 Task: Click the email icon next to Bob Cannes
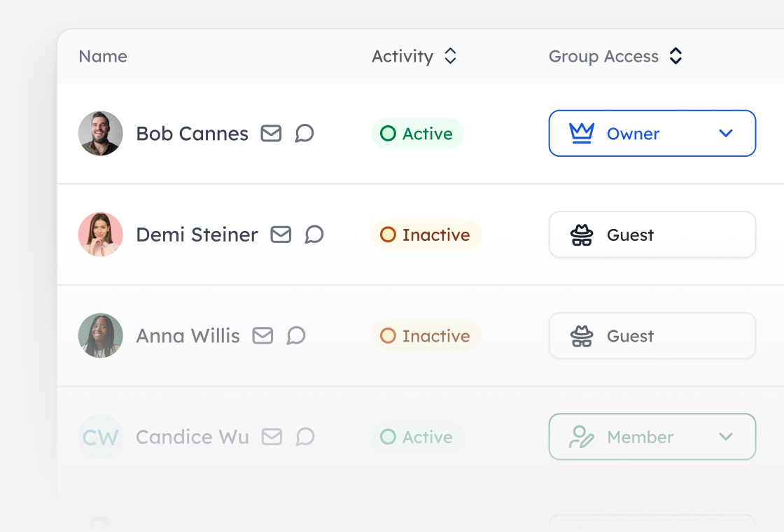pos(271,133)
